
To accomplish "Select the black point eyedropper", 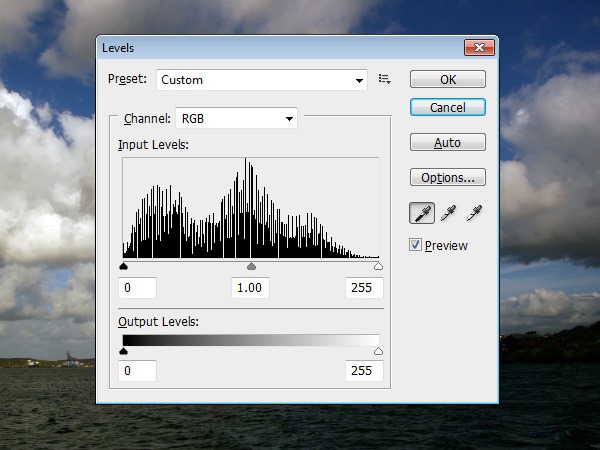I will [x=422, y=213].
